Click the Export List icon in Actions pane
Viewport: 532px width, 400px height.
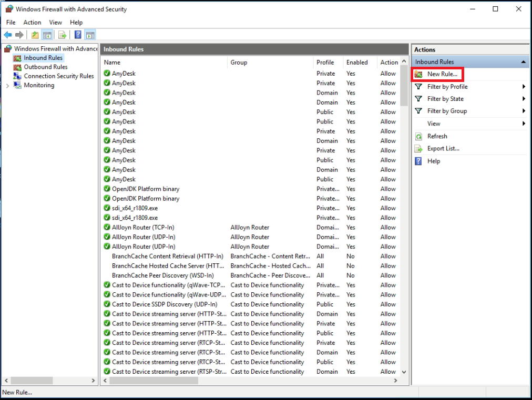(x=418, y=149)
